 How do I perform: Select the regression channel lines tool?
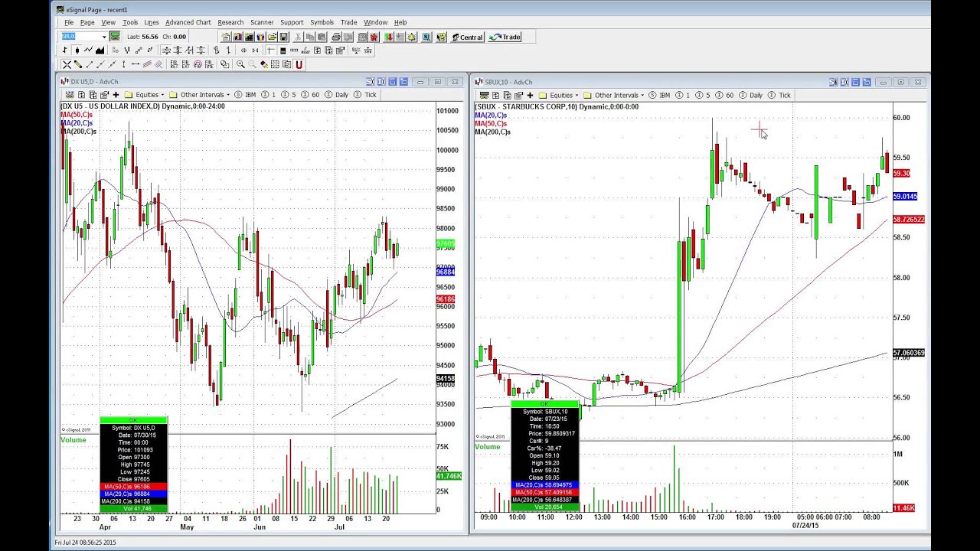tap(148, 64)
